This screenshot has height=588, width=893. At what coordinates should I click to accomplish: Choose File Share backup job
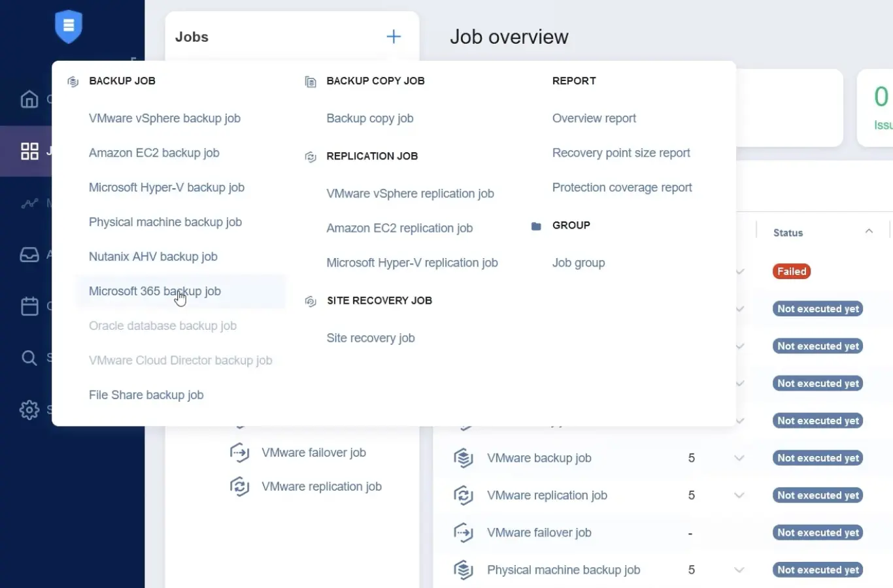[146, 395]
